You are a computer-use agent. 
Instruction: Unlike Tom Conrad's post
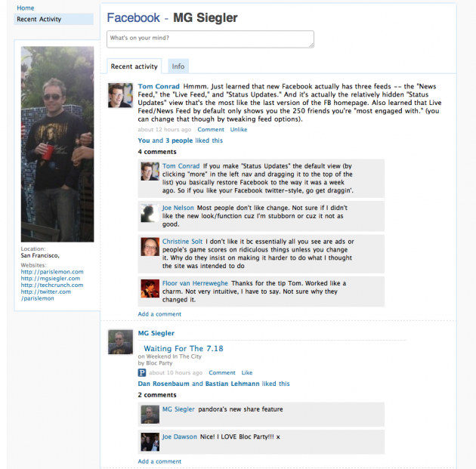click(239, 130)
